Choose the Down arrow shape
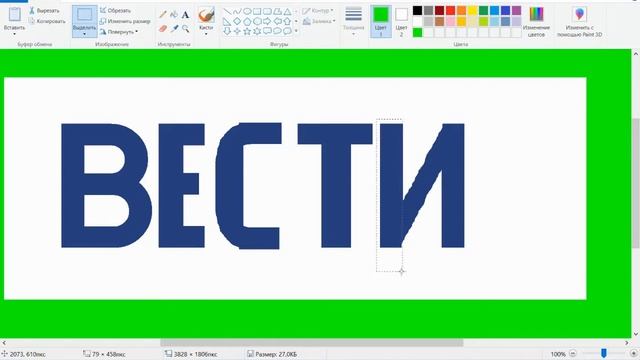 pyautogui.click(x=227, y=31)
